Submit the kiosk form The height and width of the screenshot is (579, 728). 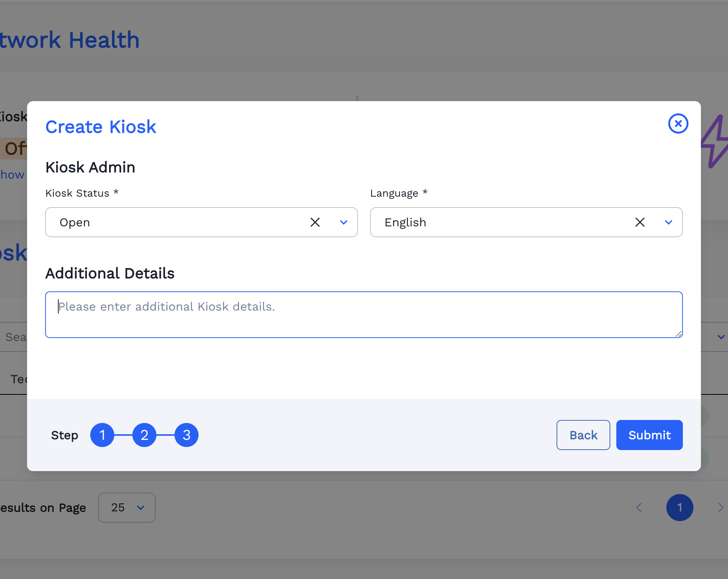(x=649, y=435)
